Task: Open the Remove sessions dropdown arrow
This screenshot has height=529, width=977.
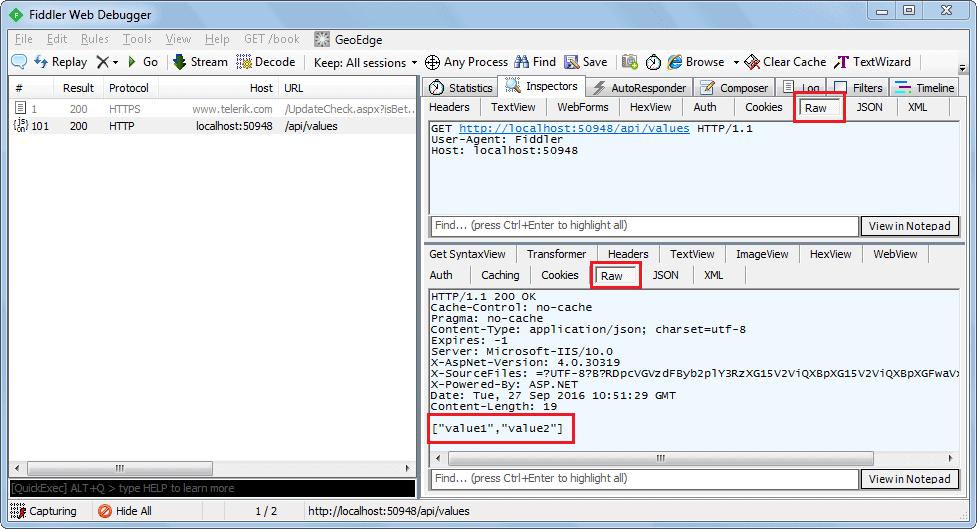Action: [116, 62]
